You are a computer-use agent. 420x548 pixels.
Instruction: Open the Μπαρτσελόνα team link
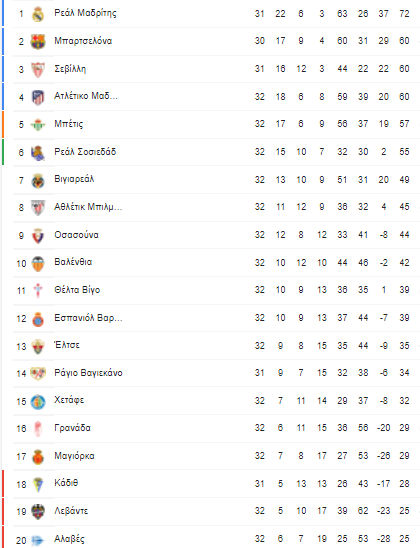point(83,41)
